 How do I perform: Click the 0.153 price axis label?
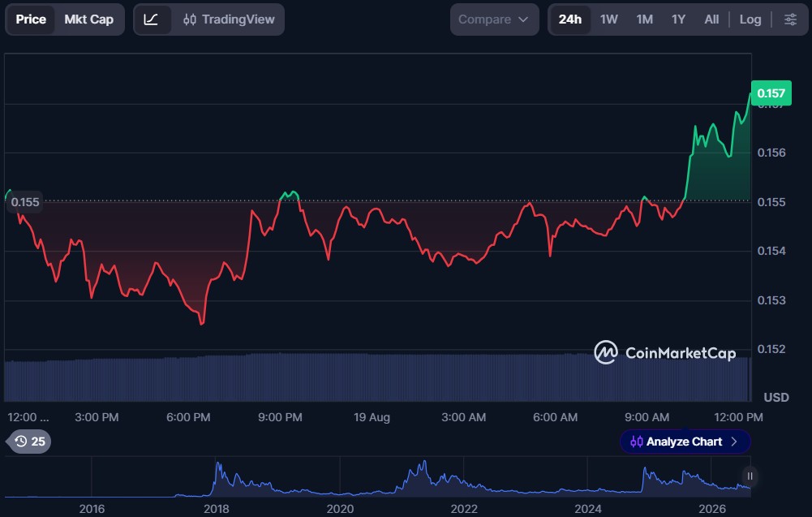click(x=771, y=300)
